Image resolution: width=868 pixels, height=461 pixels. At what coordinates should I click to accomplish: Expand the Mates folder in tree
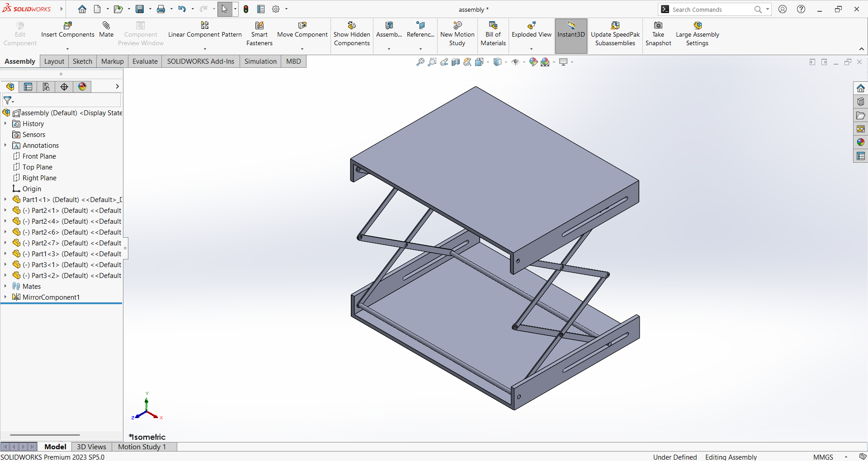click(5, 286)
